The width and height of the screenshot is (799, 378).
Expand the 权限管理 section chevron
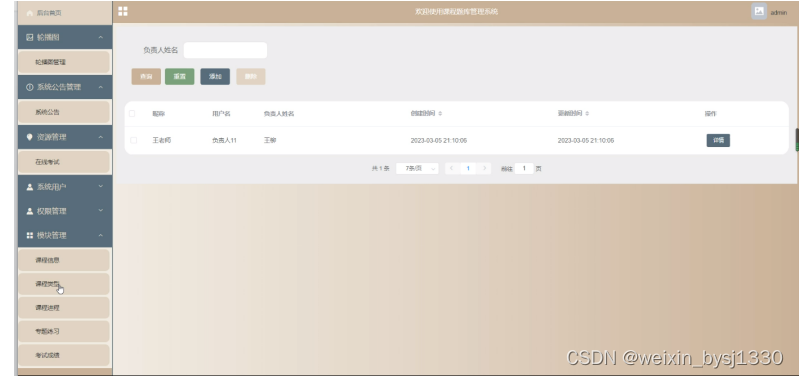(101, 210)
